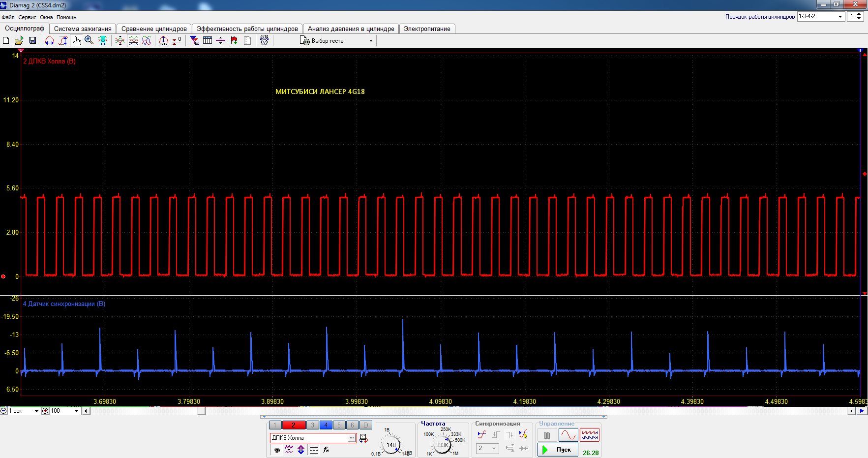This screenshot has width=868, height=458.
Task: Select falling edge synchronization trigger
Action: [510, 434]
